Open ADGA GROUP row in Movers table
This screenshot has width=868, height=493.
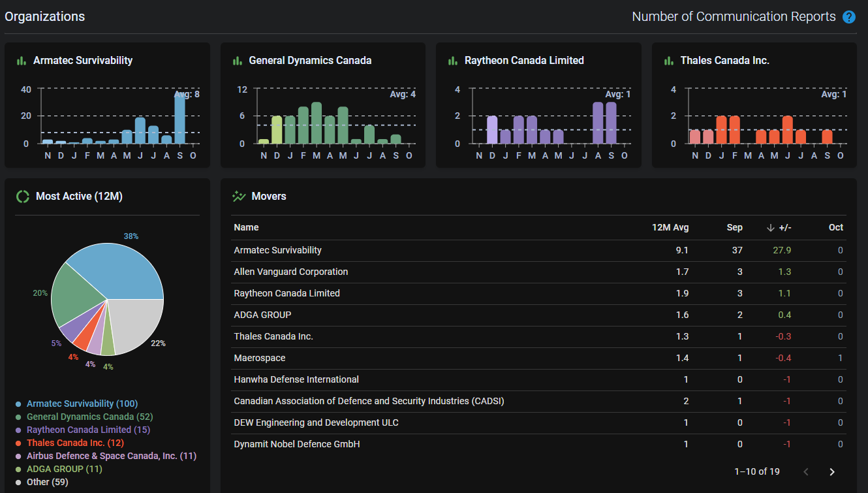[x=538, y=315]
